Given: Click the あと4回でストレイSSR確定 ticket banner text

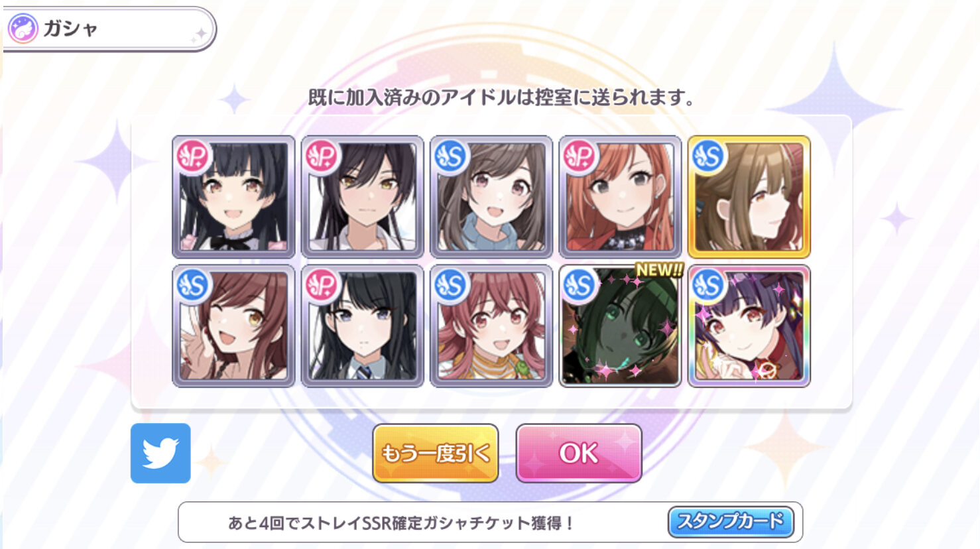Looking at the screenshot, I should click(x=401, y=522).
